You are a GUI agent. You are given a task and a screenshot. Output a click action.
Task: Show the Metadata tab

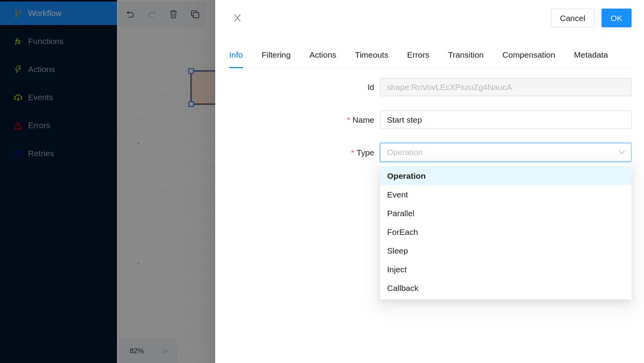(591, 55)
